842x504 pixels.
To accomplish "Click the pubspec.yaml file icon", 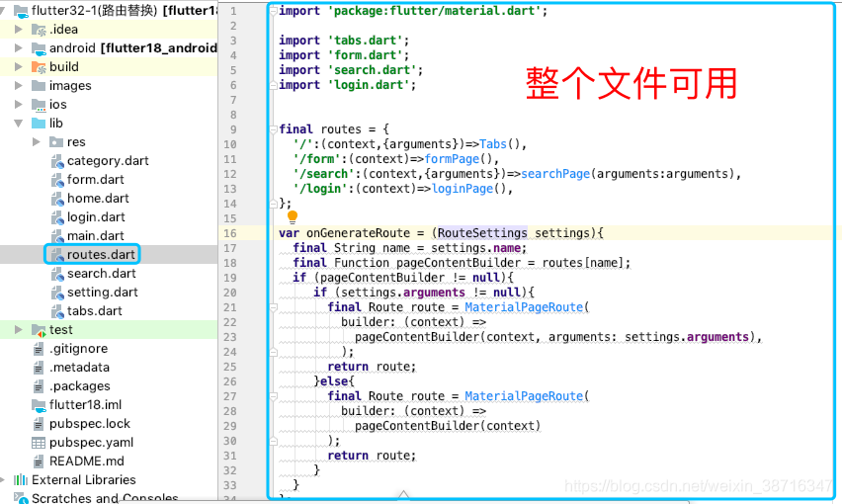I will point(39,443).
